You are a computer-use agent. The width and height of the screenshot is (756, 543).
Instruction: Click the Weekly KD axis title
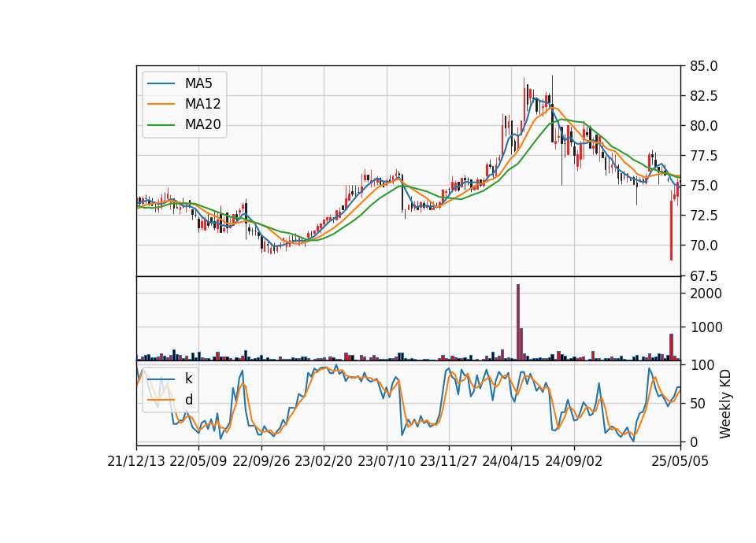coord(725,404)
